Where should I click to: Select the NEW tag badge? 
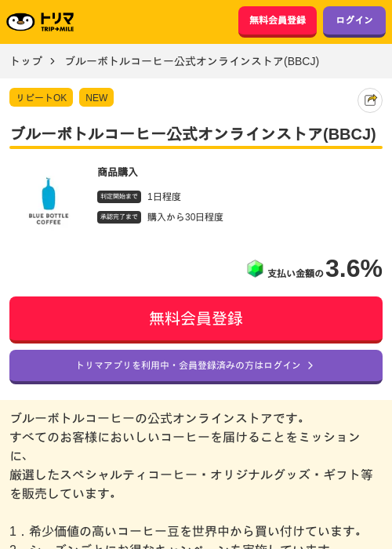click(96, 97)
